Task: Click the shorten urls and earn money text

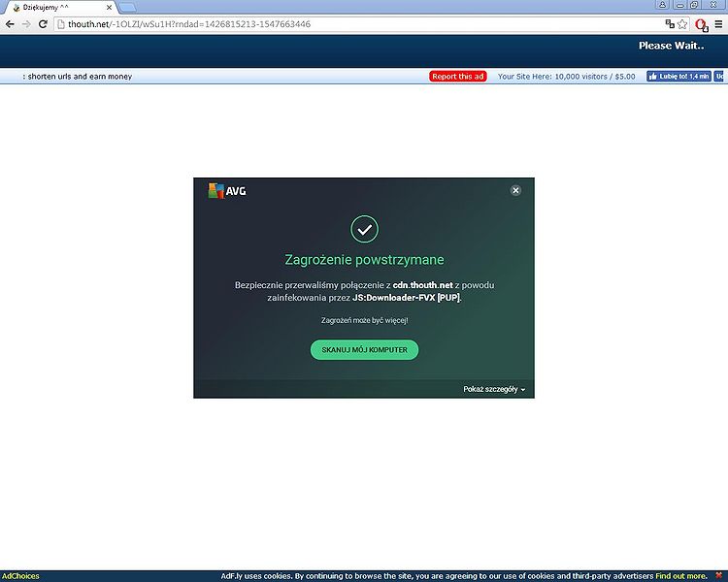Action: pos(80,77)
